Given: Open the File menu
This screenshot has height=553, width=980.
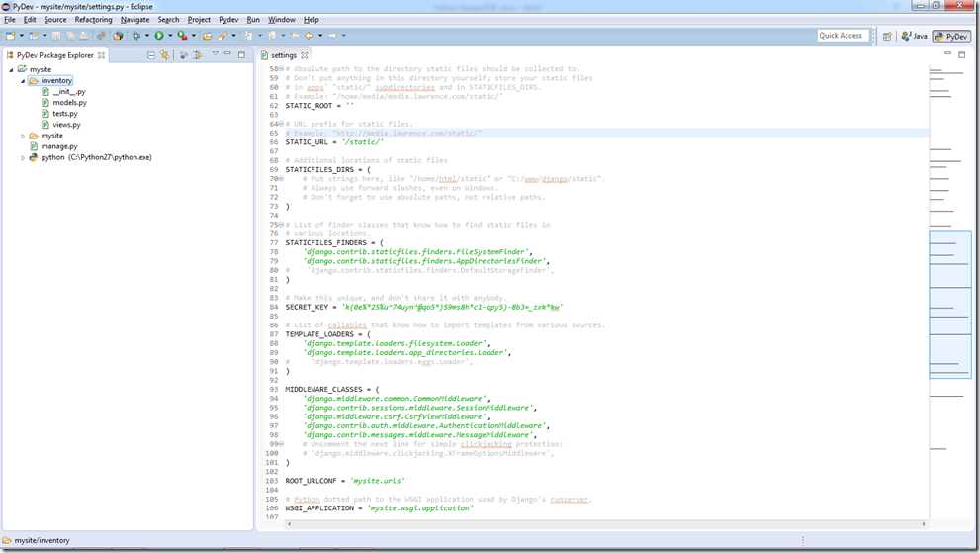Looking at the screenshot, I should pos(9,20).
